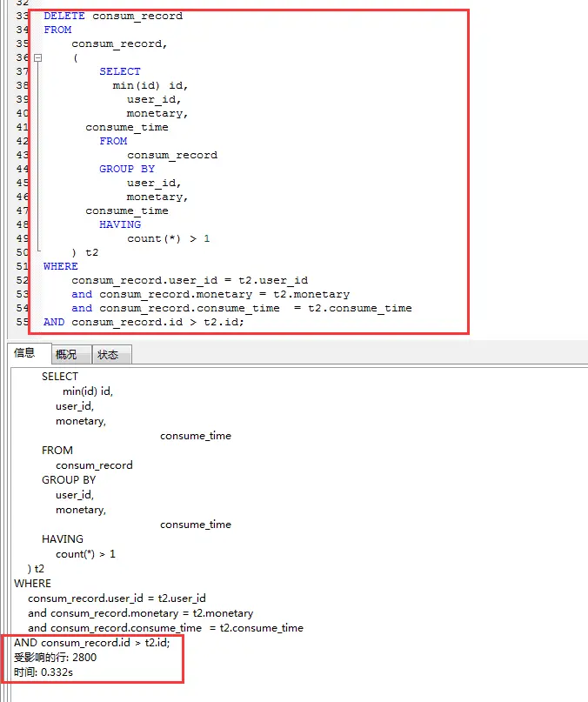
Task: Click 'consum_record,' on line 35
Action: pos(119,43)
